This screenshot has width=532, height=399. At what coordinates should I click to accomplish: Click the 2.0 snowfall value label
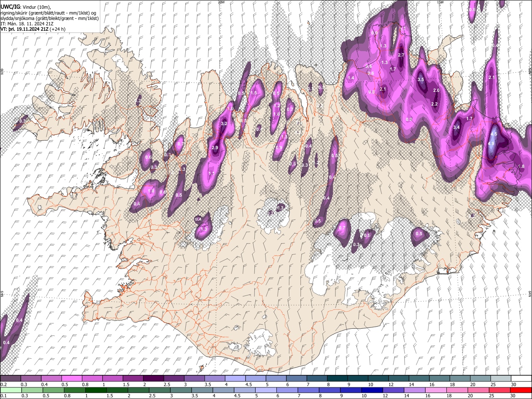tap(436, 91)
